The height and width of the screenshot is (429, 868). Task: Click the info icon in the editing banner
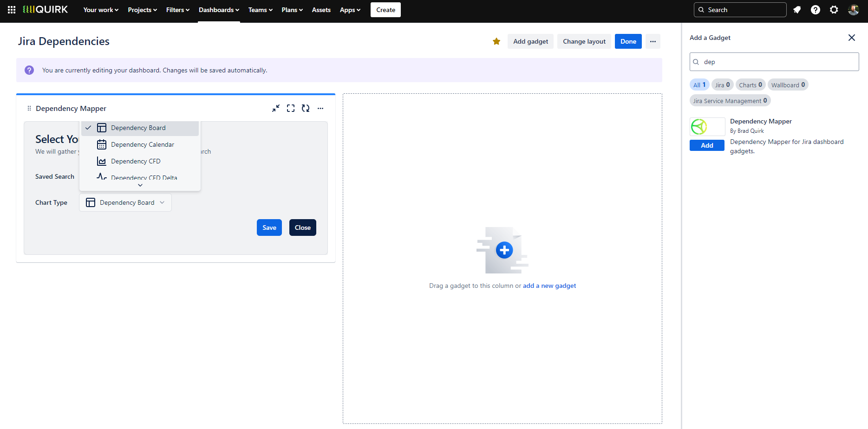(29, 70)
